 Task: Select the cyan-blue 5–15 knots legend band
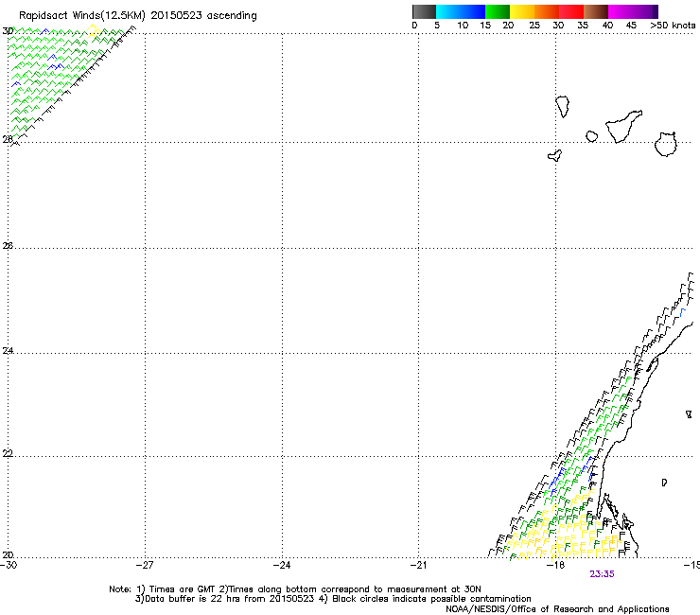(x=461, y=11)
